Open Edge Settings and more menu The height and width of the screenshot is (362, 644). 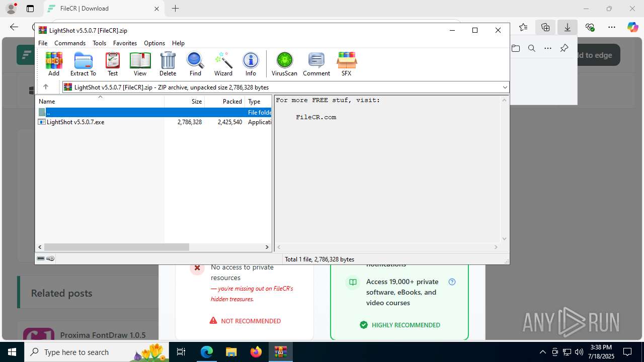pos(612,27)
